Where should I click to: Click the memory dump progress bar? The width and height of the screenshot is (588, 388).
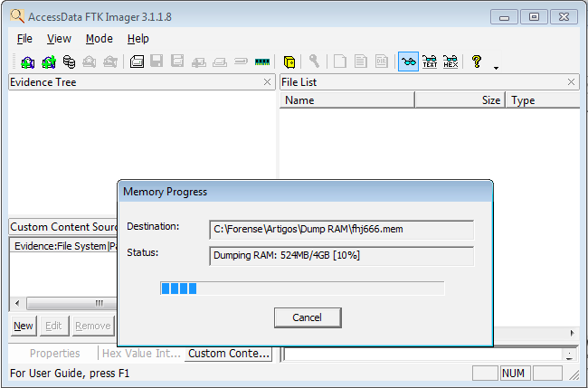[x=302, y=289]
